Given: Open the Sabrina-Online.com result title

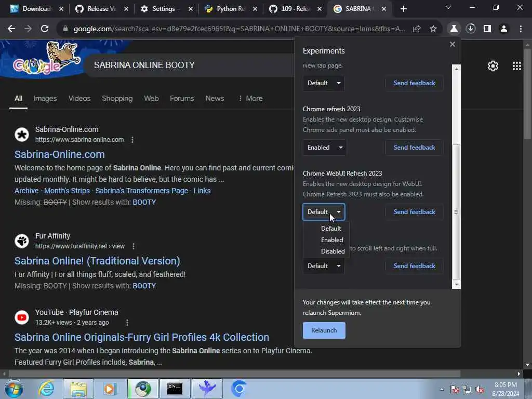Looking at the screenshot, I should 59,154.
